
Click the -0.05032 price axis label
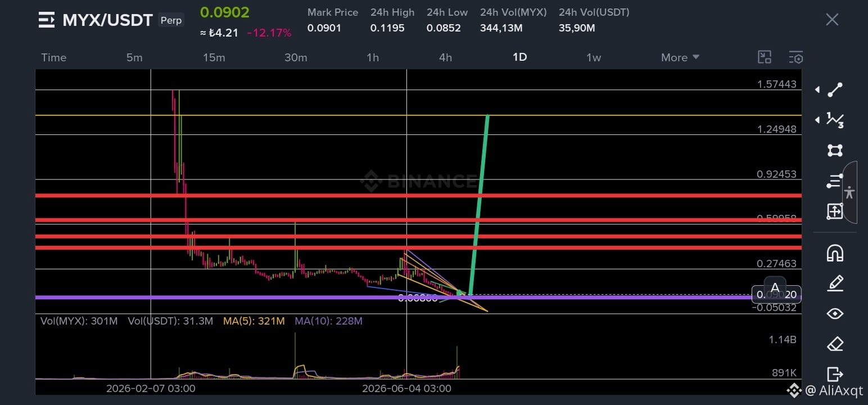tap(775, 308)
